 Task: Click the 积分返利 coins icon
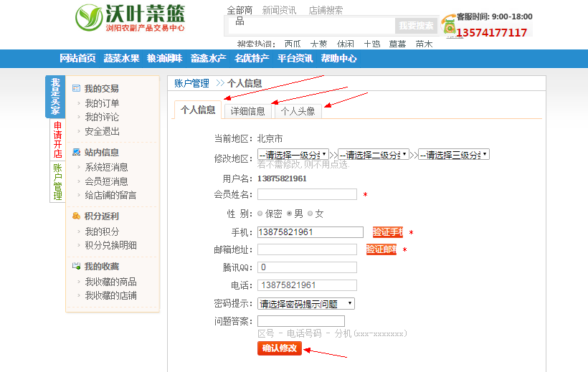(x=77, y=216)
